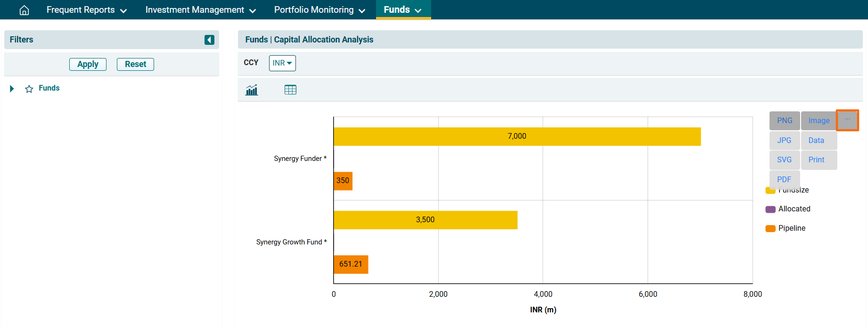Screen dimensions: 868x327
Task: Switch to chart view icon
Action: click(x=252, y=90)
